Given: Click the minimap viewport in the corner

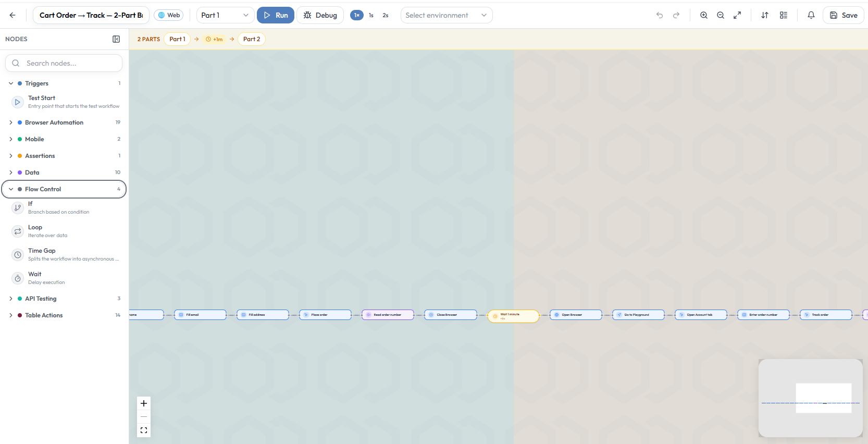Looking at the screenshot, I should click(824, 398).
